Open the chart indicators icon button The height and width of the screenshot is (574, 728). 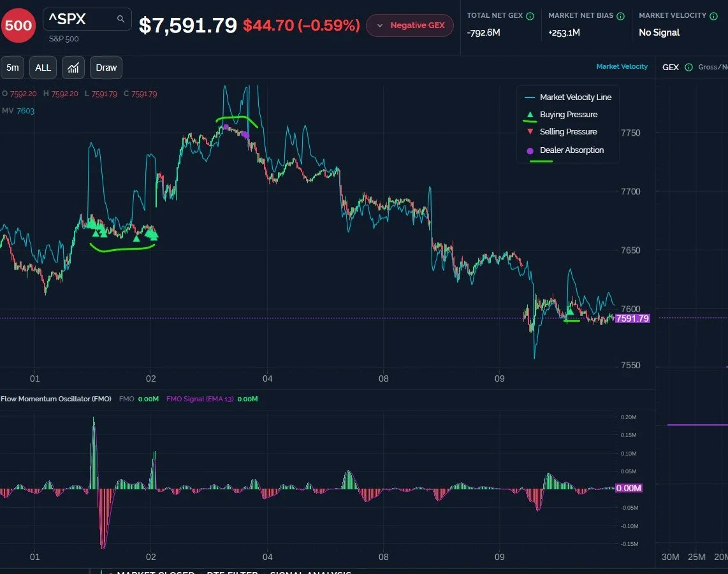pyautogui.click(x=73, y=68)
